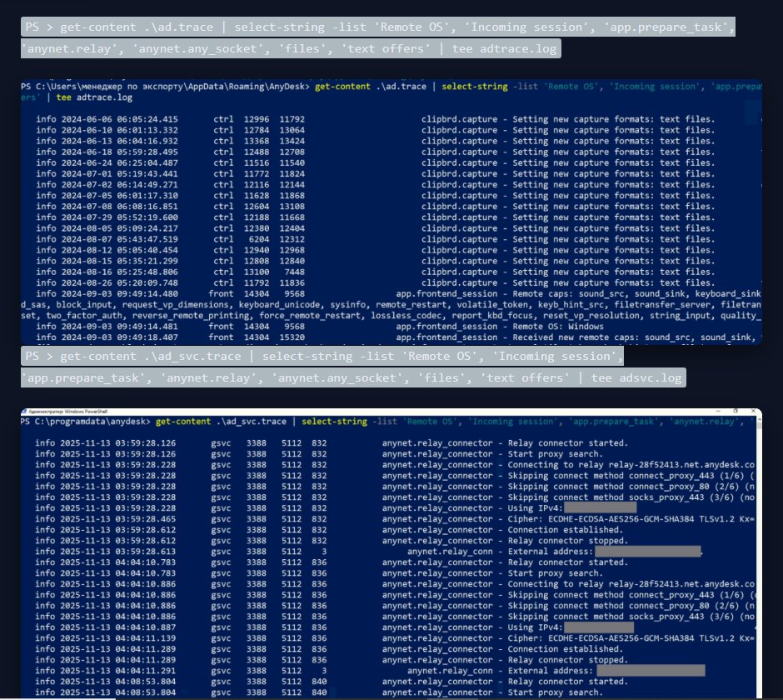Click the redacted 'Using IPv4' value at 03:59:28.228

click(600, 508)
